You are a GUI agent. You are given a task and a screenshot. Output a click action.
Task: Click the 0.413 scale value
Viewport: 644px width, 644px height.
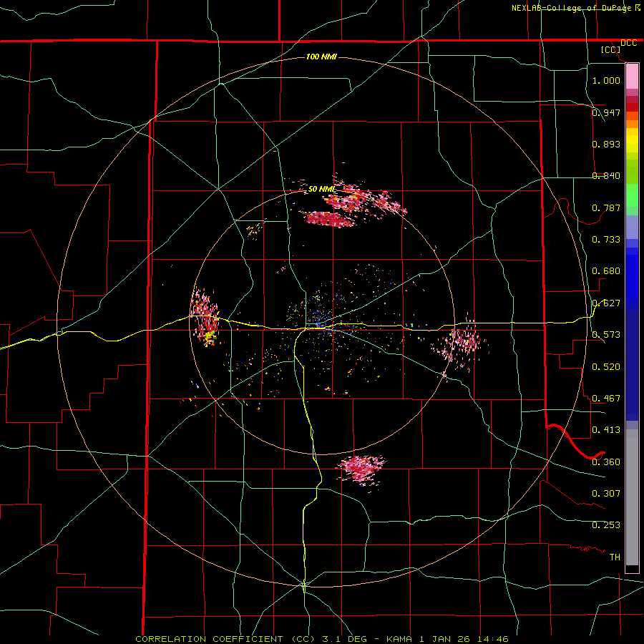coord(606,430)
